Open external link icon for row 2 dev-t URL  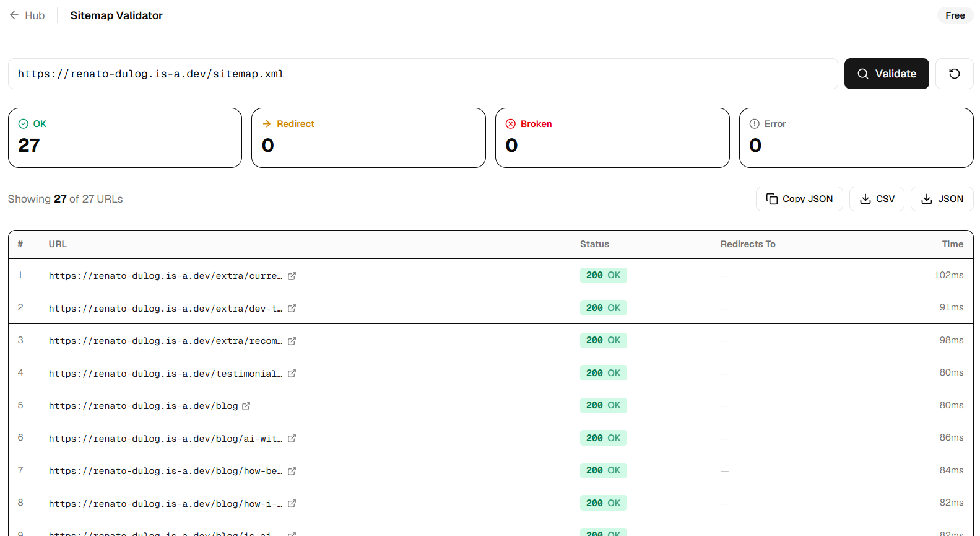click(x=292, y=308)
